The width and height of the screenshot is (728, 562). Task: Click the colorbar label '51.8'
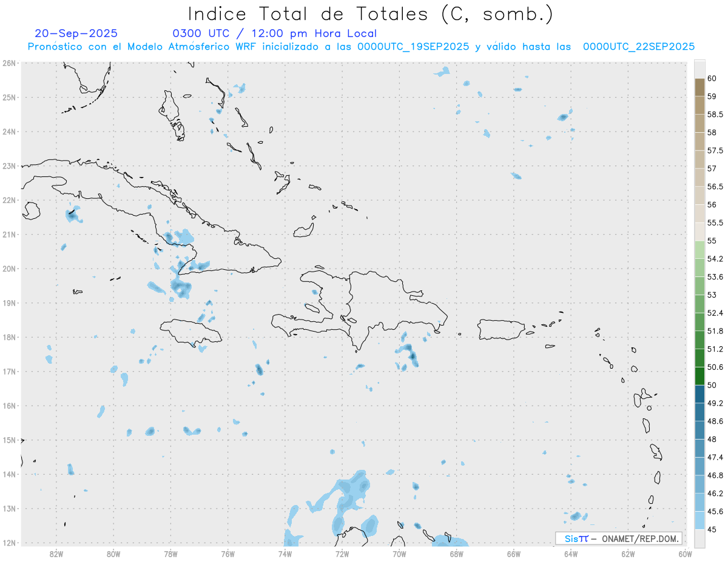pos(715,331)
